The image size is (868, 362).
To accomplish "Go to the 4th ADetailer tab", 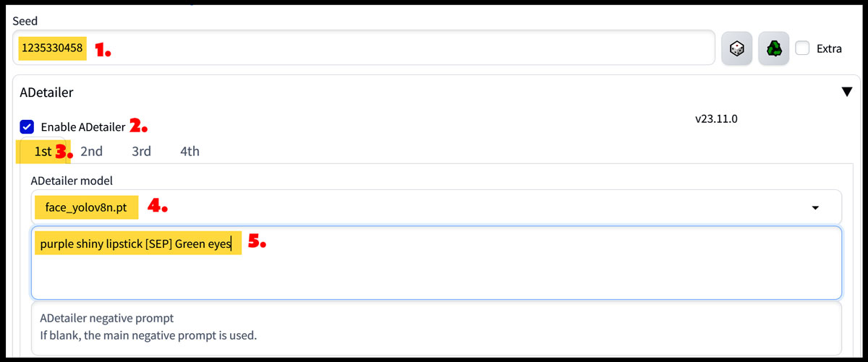I will 190,152.
